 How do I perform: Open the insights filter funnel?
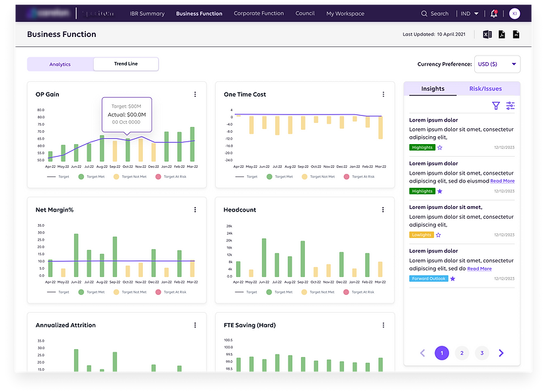495,106
